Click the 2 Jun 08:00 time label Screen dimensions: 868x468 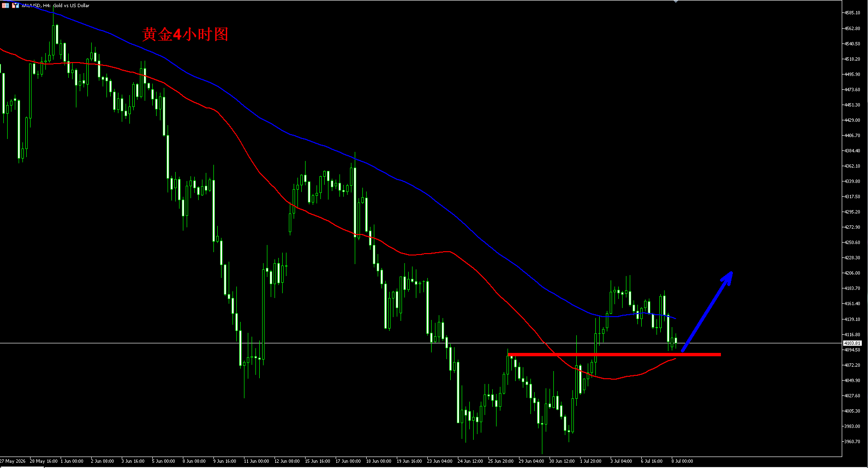[102, 461]
